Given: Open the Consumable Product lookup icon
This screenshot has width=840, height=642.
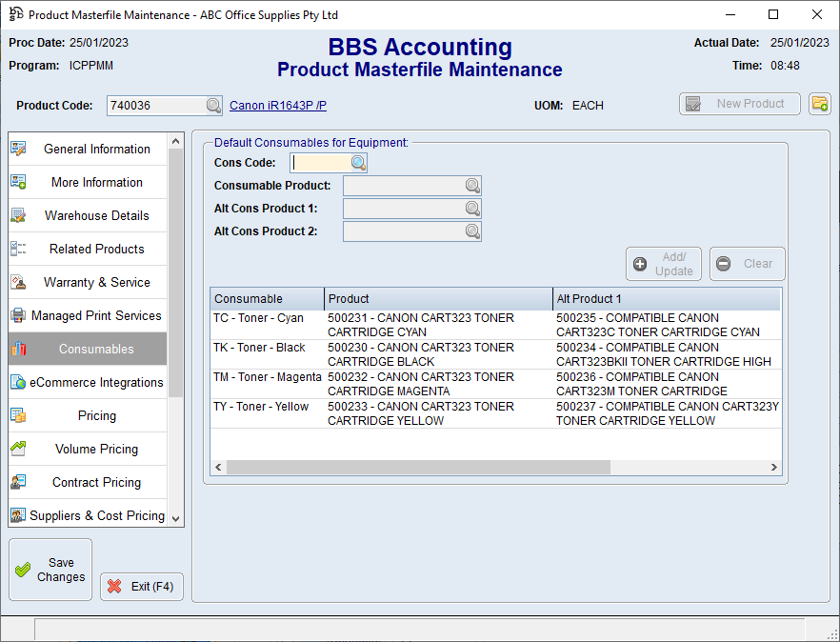Looking at the screenshot, I should [472, 186].
